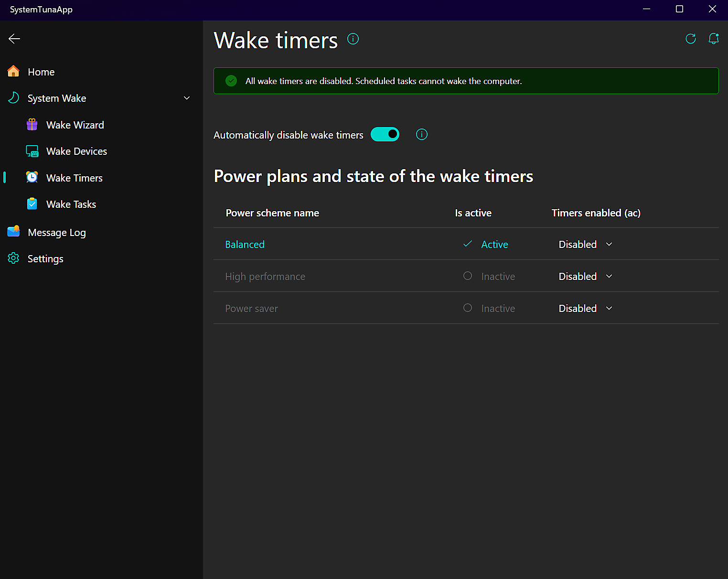728x579 pixels.
Task: Open the Settings page
Action: click(45, 258)
